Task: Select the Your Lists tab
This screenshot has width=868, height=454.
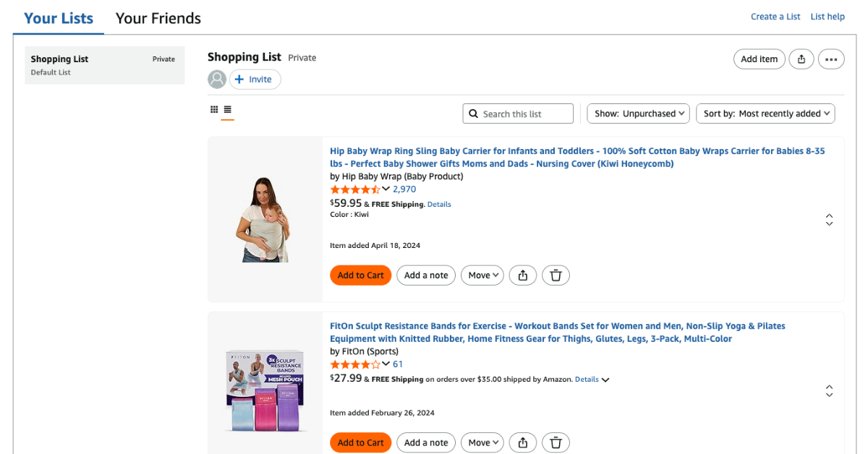Action: [59, 18]
